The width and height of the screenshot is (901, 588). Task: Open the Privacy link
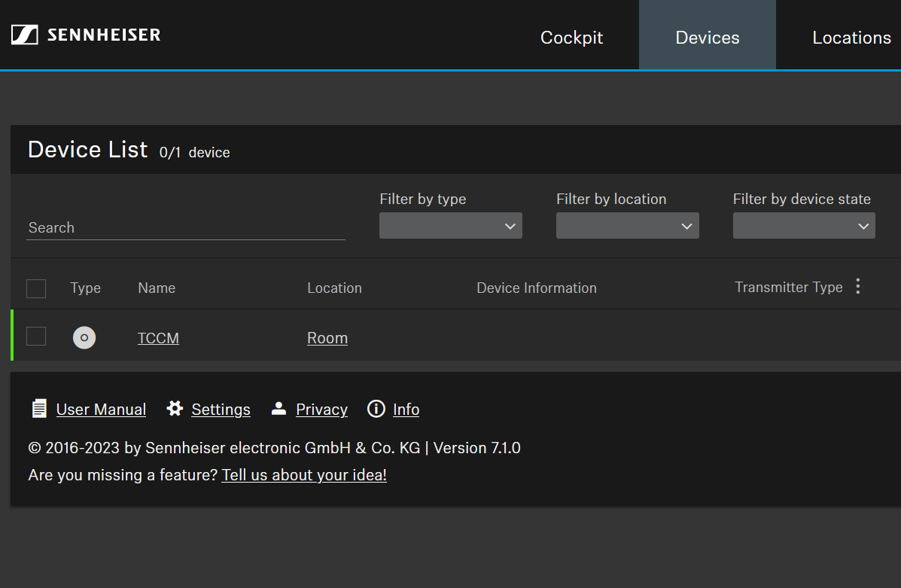[x=321, y=410]
